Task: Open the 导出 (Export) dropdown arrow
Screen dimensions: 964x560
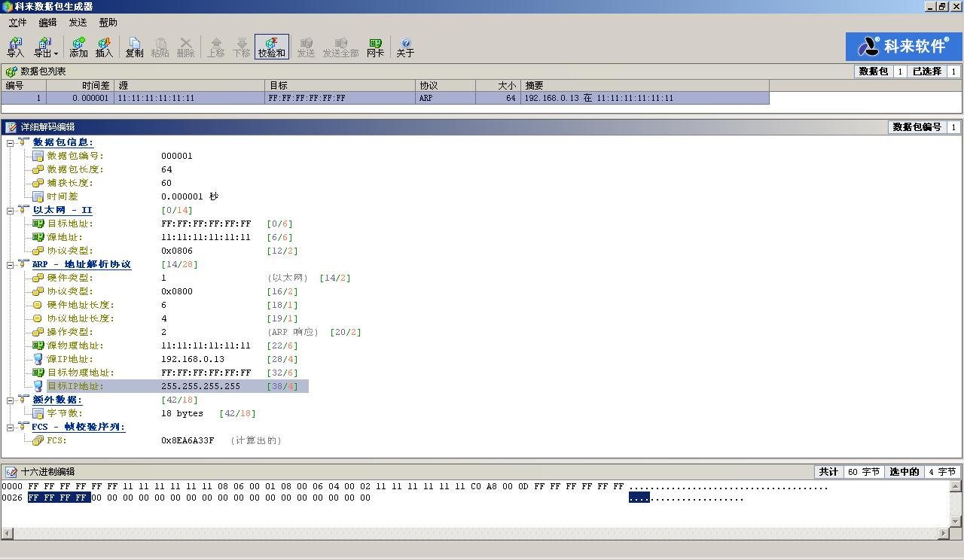Action: click(x=56, y=54)
